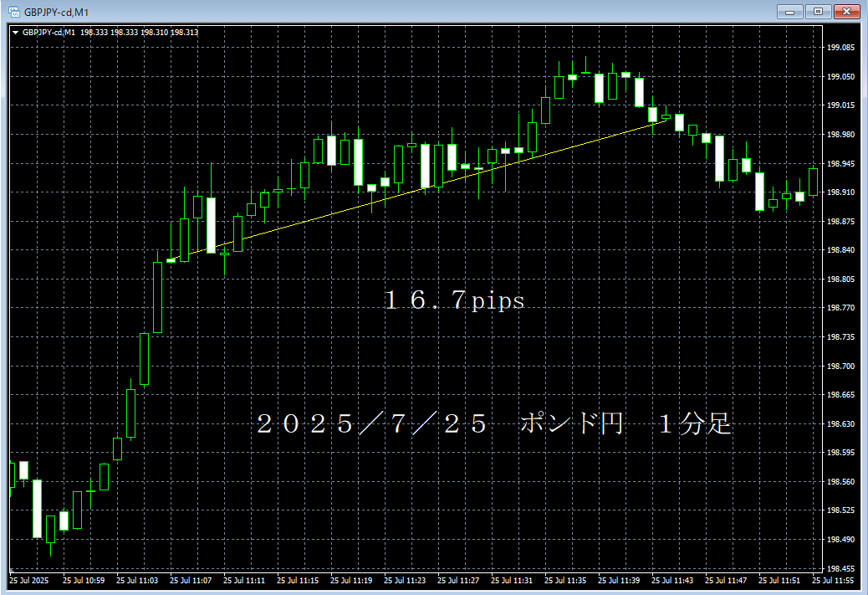The width and height of the screenshot is (868, 595).
Task: Click the 25 Jul 11:11 time label
Action: click(x=244, y=581)
